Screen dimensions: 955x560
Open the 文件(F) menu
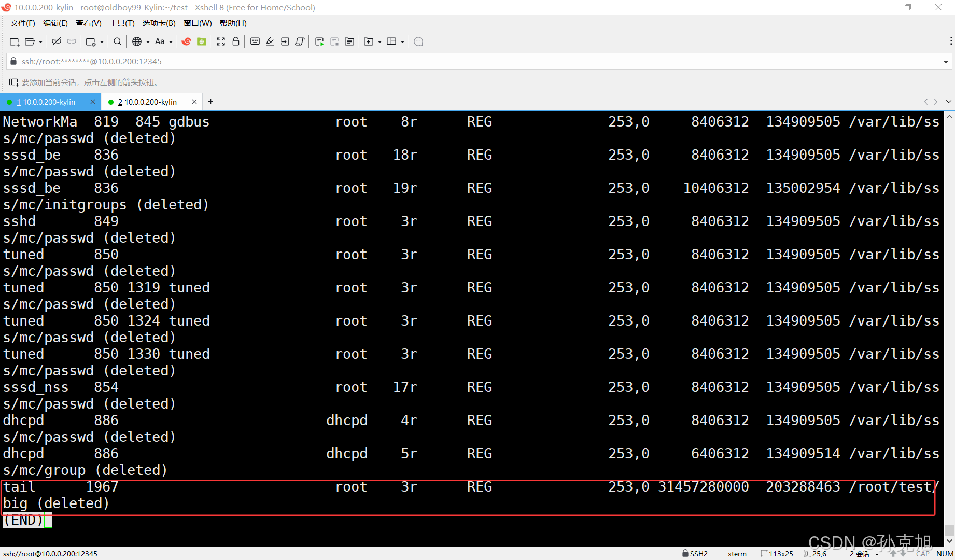click(x=23, y=23)
